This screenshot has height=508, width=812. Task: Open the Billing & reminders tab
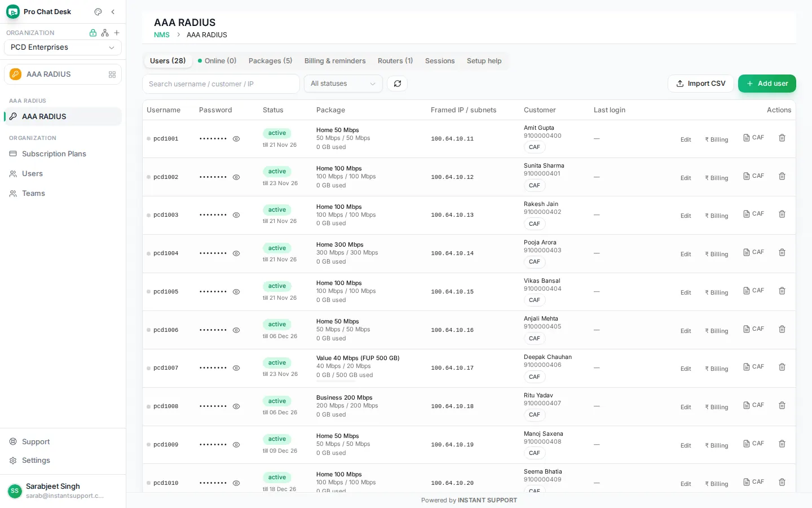click(x=335, y=61)
